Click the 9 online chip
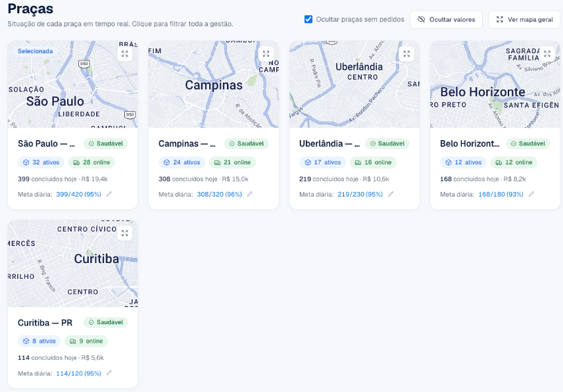Image resolution: width=563 pixels, height=392 pixels. pyautogui.click(x=86, y=341)
